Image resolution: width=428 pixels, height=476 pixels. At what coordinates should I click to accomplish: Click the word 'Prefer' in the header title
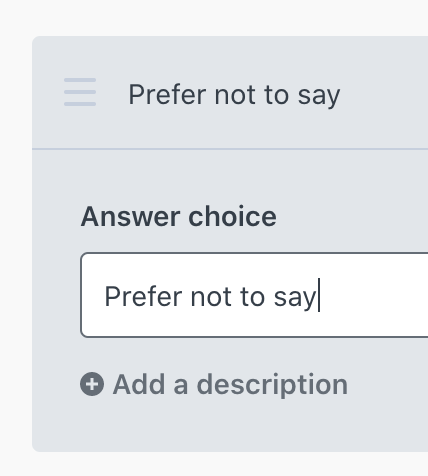167,95
